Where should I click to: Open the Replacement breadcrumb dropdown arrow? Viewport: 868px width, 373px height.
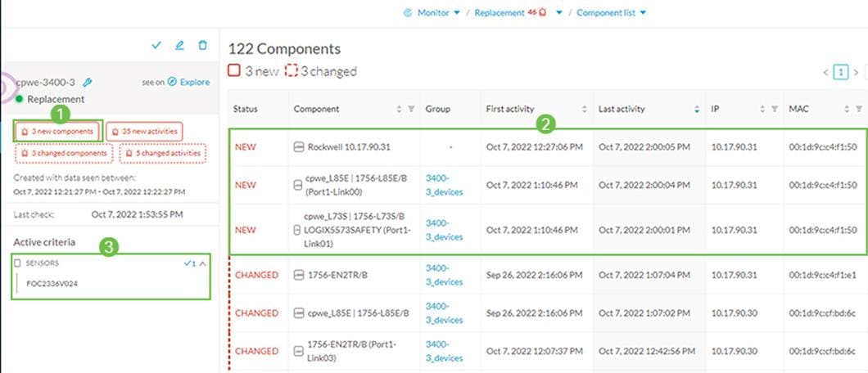559,13
